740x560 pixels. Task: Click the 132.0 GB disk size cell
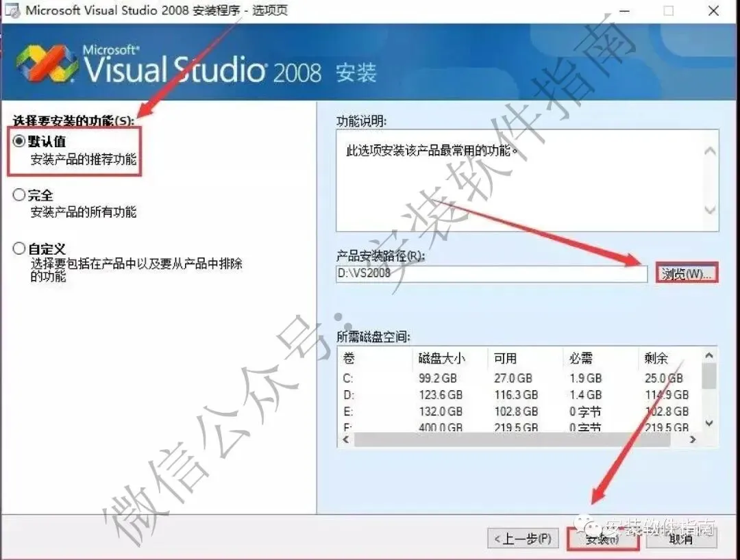pos(441,411)
